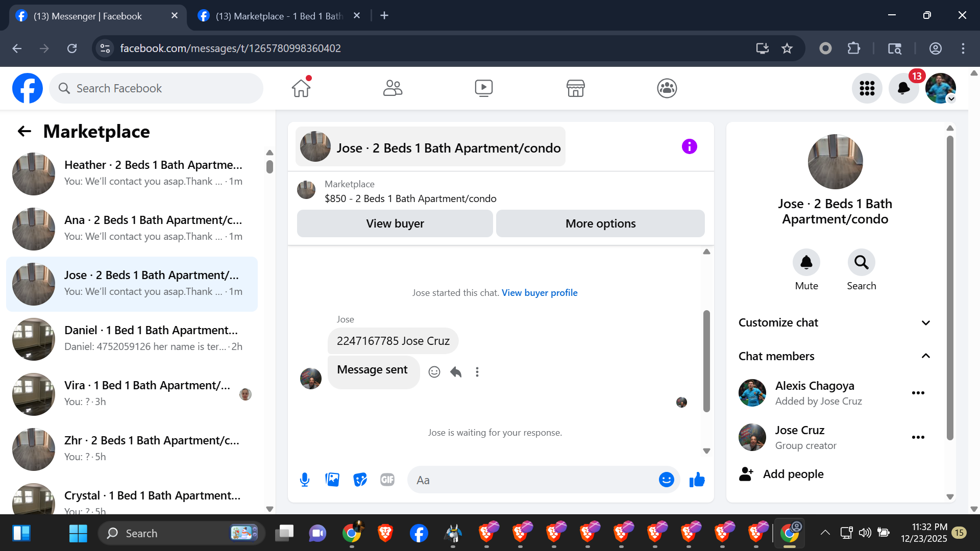Click the Aa message input field
The height and width of the screenshot is (551, 980).
[531, 480]
